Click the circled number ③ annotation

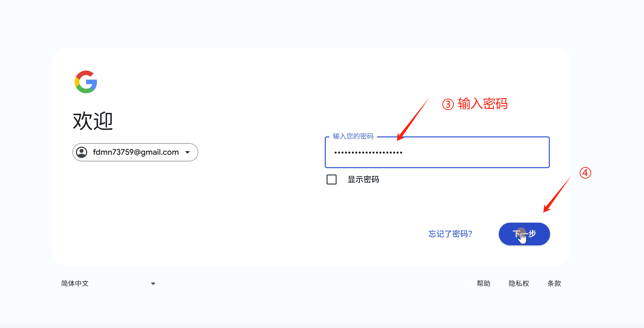pos(448,104)
